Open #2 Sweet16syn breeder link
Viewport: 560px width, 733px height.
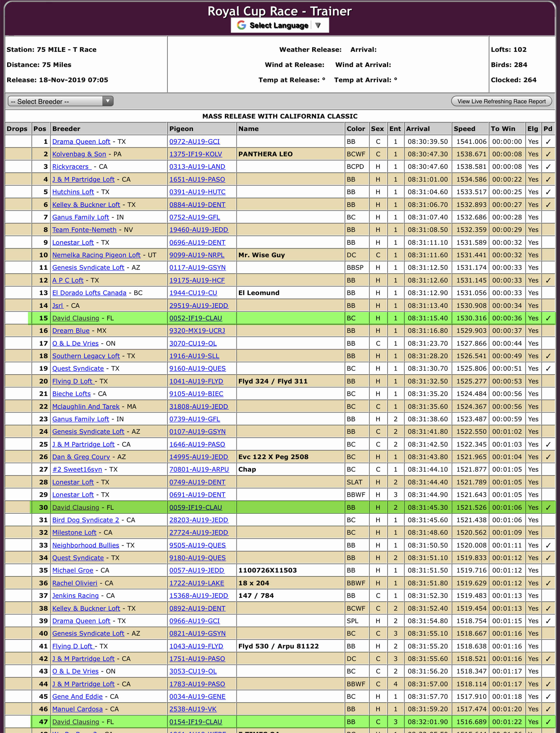77,470
